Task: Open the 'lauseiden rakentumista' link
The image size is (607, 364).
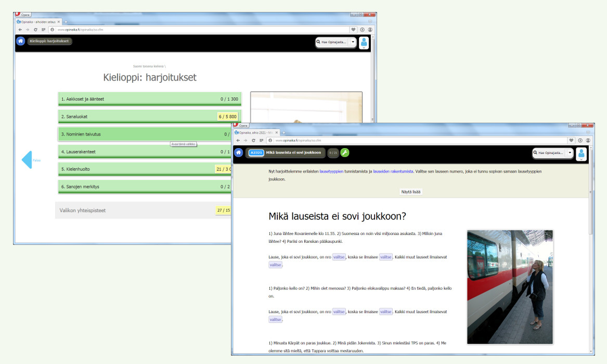Action: (393, 172)
